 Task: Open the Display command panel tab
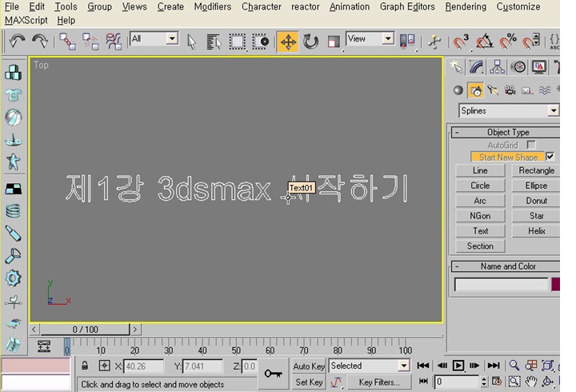(539, 67)
